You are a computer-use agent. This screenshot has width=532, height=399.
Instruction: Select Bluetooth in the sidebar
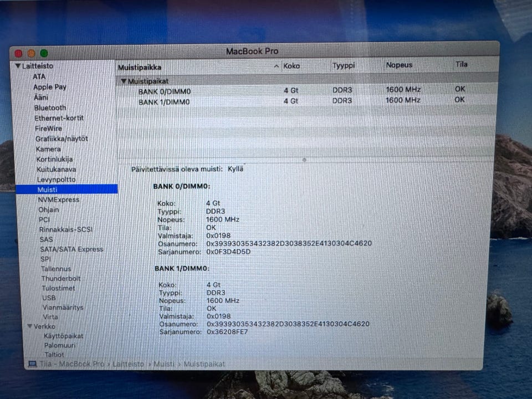50,108
